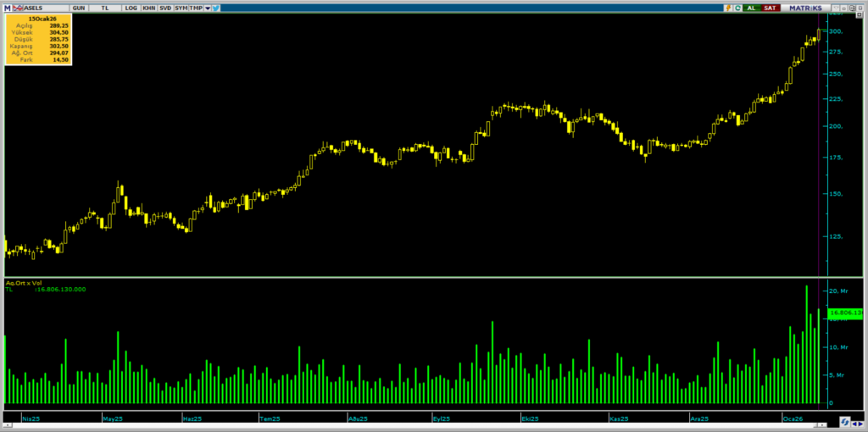Click the green refresh C icon
The width and height of the screenshot is (868, 432).
coord(738,8)
